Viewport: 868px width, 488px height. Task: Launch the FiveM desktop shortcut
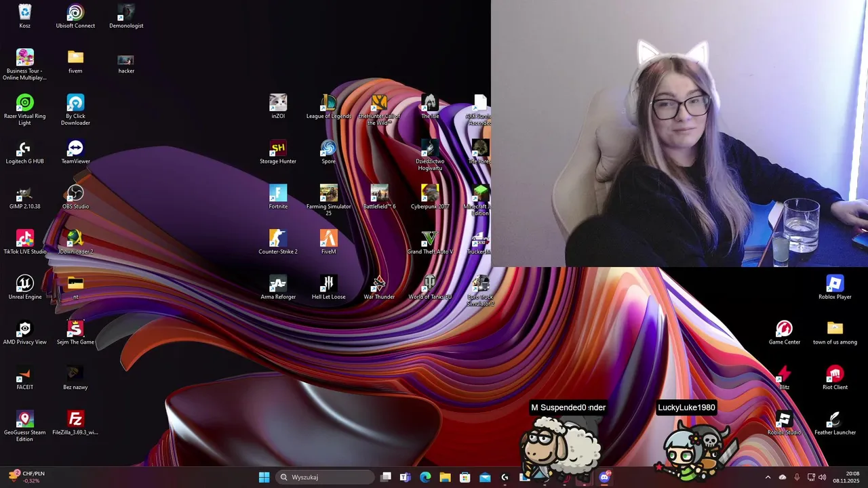click(328, 242)
